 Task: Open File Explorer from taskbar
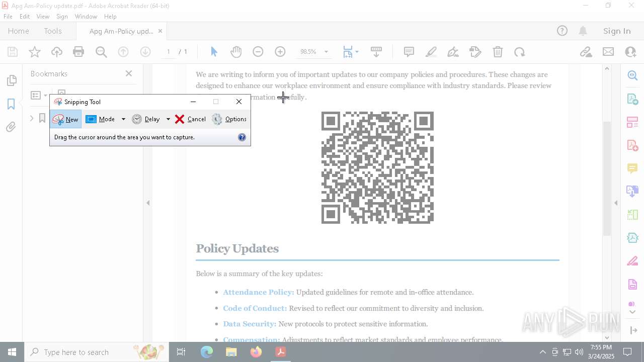(x=231, y=352)
